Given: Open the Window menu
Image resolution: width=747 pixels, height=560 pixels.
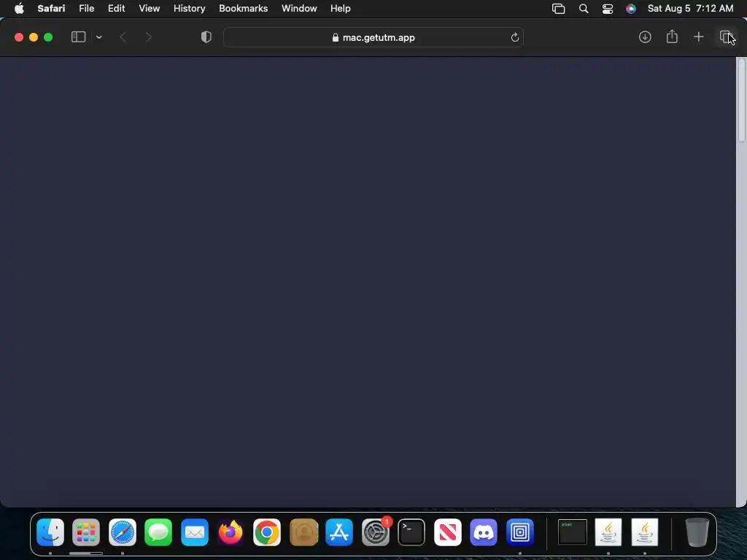Looking at the screenshot, I should click(x=299, y=9).
